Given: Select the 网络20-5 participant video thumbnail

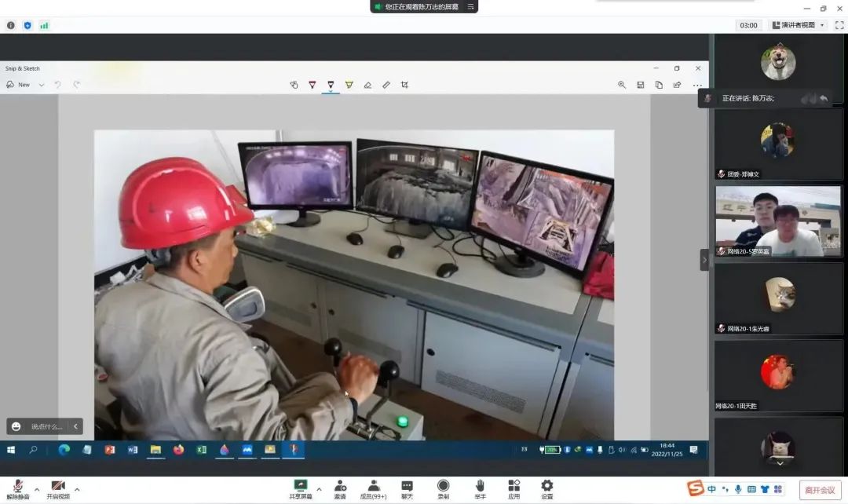Looking at the screenshot, I should point(777,221).
